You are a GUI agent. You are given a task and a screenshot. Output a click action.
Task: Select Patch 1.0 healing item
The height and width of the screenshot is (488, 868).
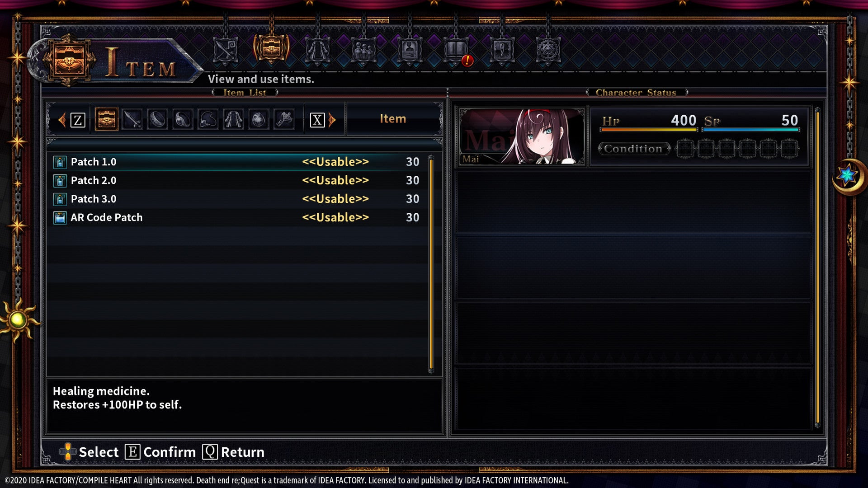pyautogui.click(x=238, y=161)
